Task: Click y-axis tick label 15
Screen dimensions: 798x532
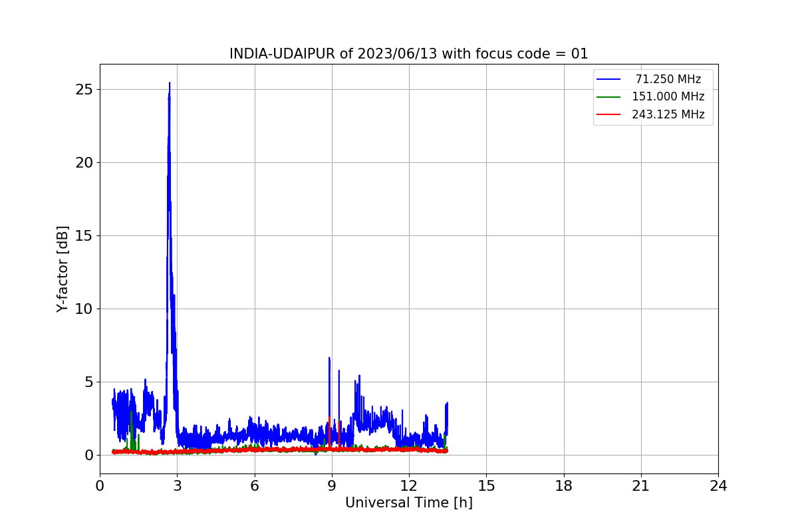Action: [84, 235]
